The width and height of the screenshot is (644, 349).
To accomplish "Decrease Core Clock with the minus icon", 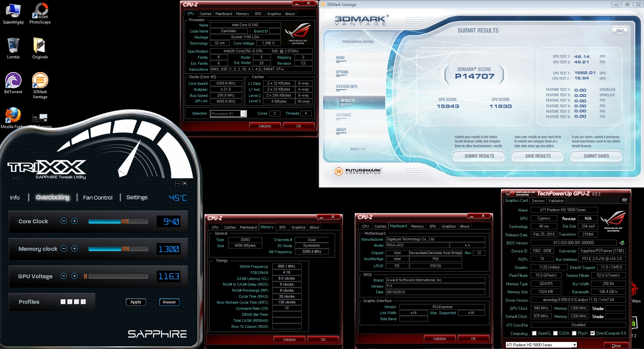I will (x=64, y=221).
